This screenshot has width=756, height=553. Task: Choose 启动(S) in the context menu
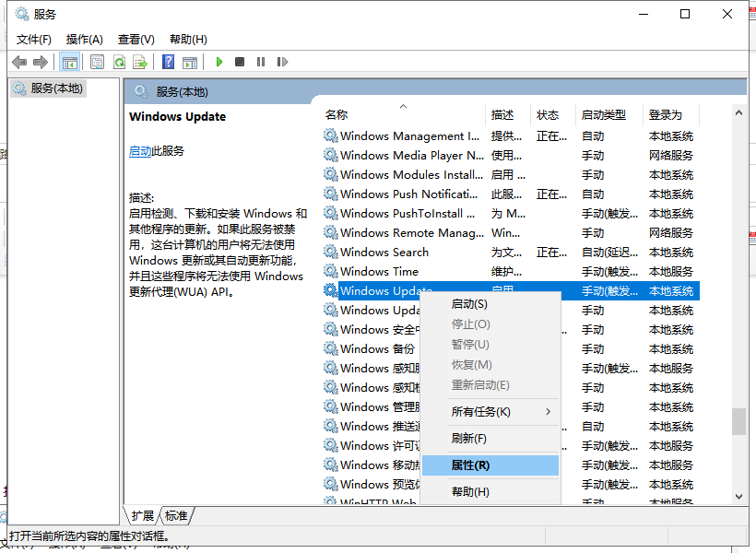(490, 304)
